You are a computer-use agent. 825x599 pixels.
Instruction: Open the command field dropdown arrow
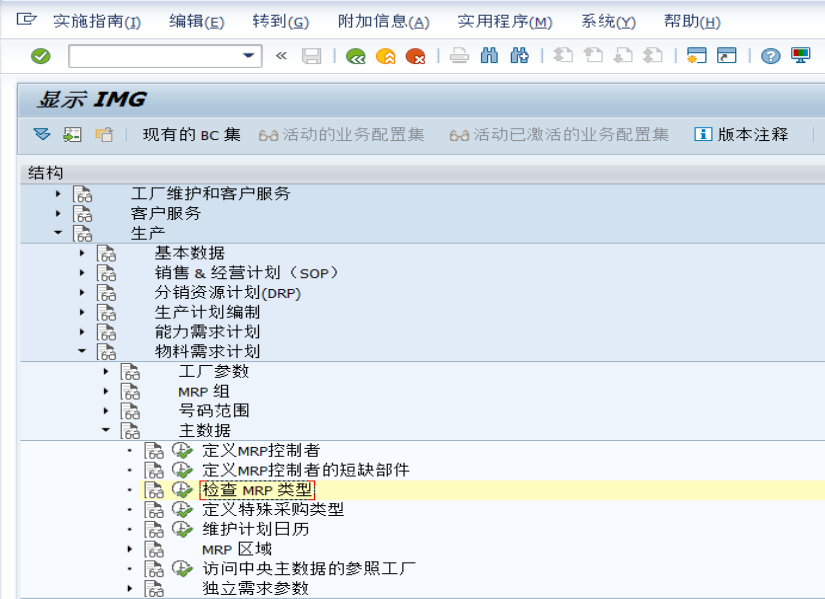click(x=248, y=55)
